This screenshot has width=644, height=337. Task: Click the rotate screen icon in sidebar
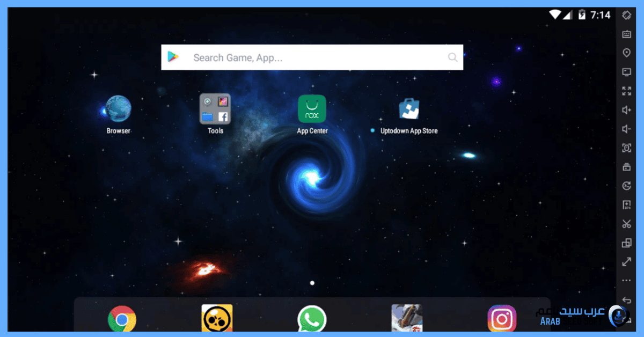pos(626,15)
